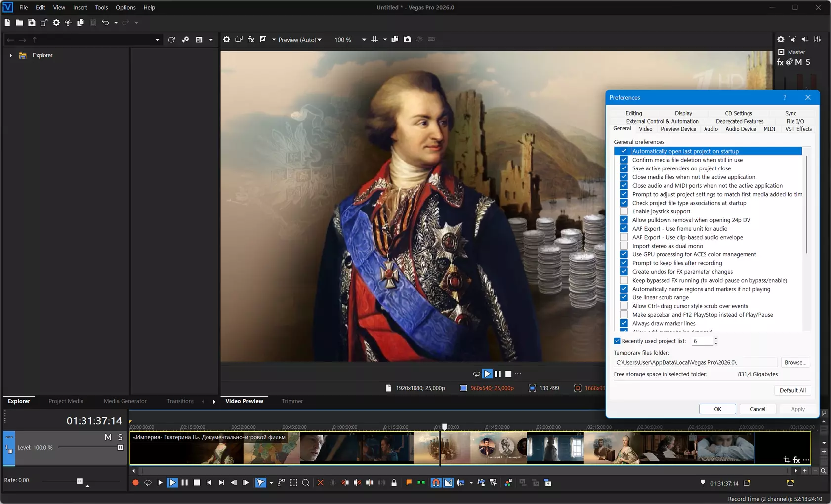Image resolution: width=831 pixels, height=504 pixels.
Task: Toggle split-screen view in the preview toolbar
Action: 263,40
